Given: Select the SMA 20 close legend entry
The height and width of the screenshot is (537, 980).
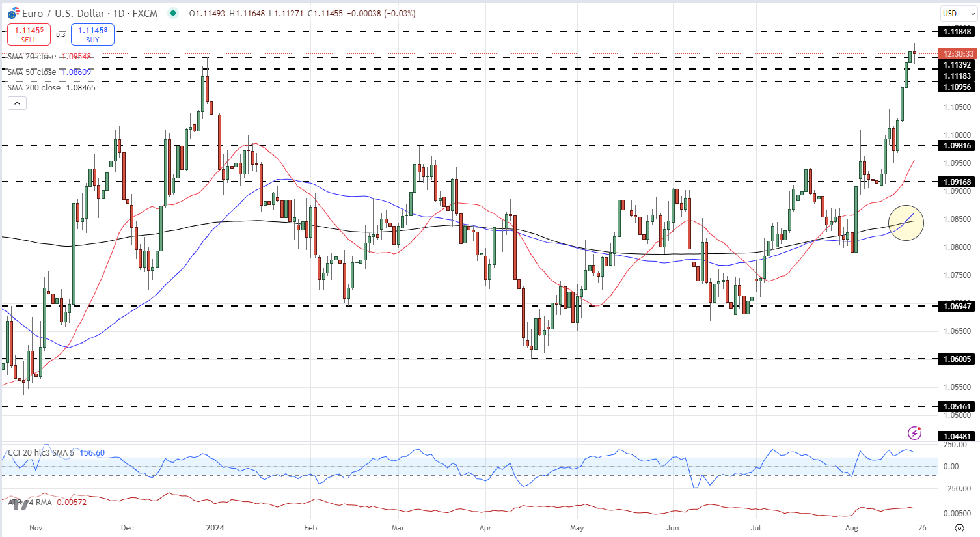Looking at the screenshot, I should [49, 57].
